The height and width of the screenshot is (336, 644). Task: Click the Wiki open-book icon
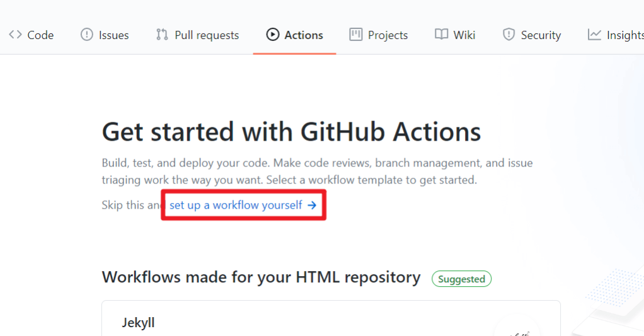point(441,35)
